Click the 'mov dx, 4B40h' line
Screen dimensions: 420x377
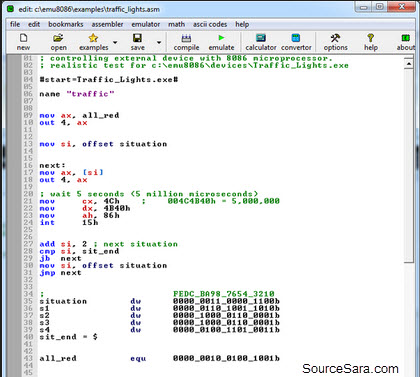coord(85,208)
